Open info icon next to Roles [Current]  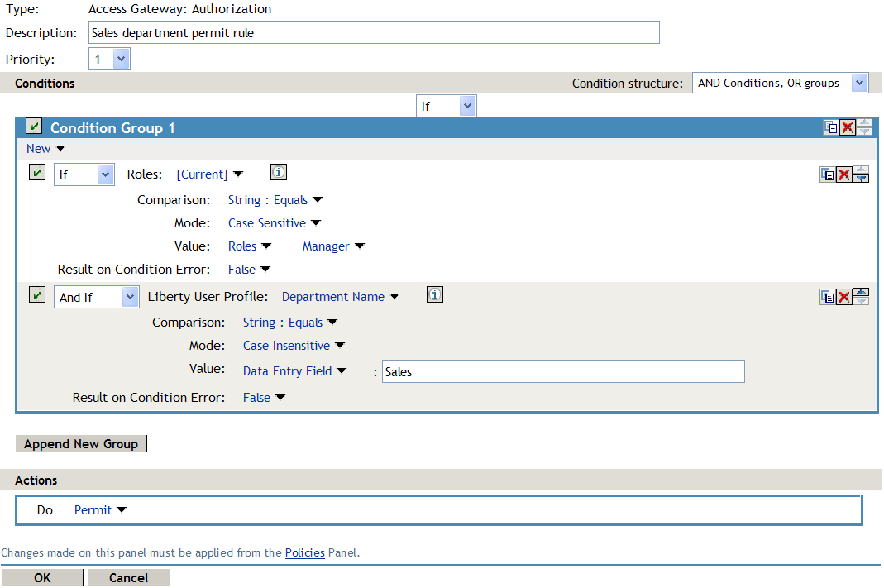pos(279,172)
